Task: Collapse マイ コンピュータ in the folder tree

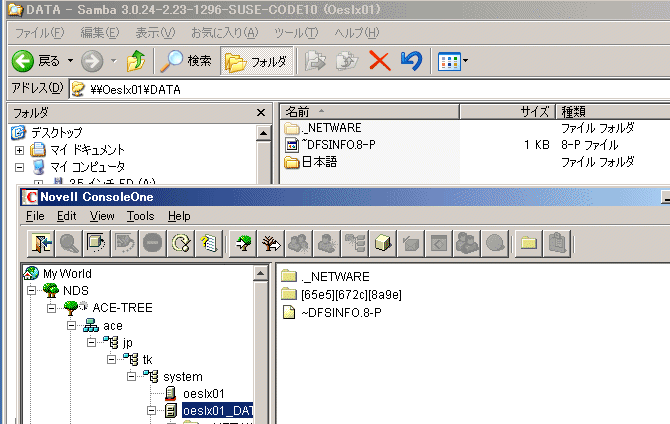Action: coord(19,167)
